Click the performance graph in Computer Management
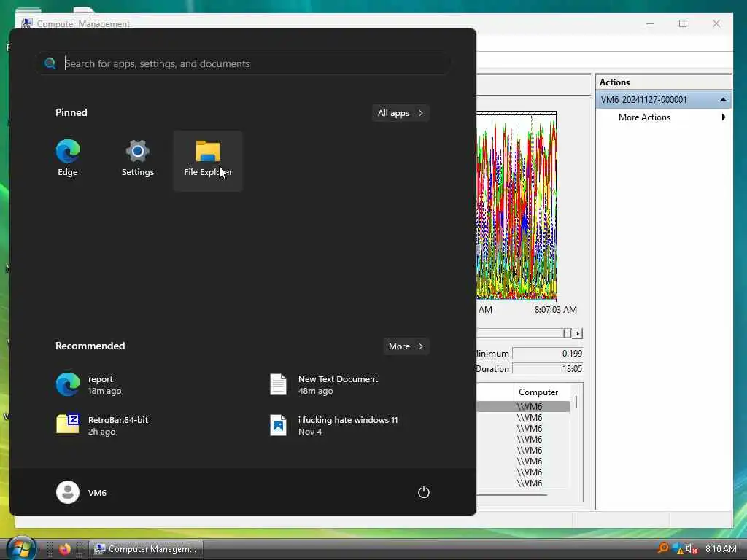The image size is (747, 560). (516, 206)
